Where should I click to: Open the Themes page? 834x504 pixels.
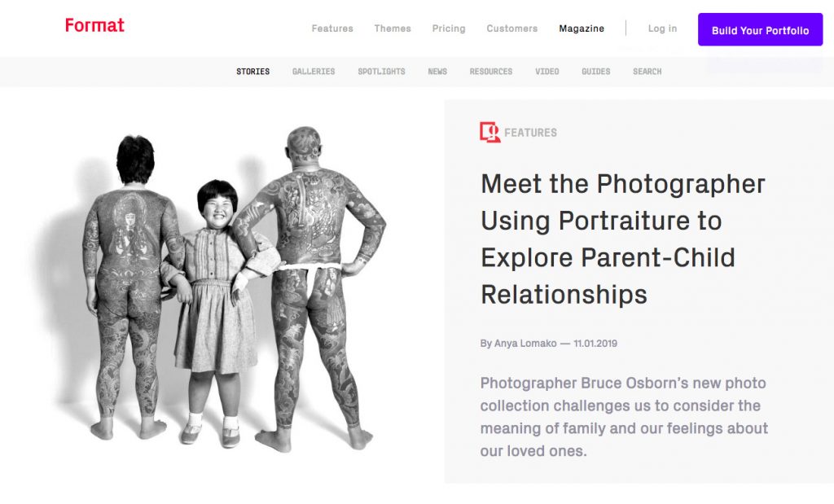click(393, 28)
